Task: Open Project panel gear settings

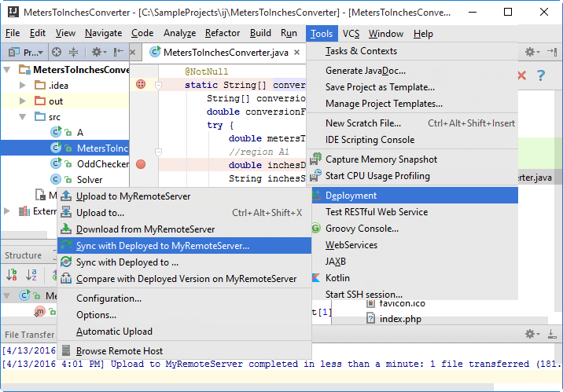Action: coord(98,53)
